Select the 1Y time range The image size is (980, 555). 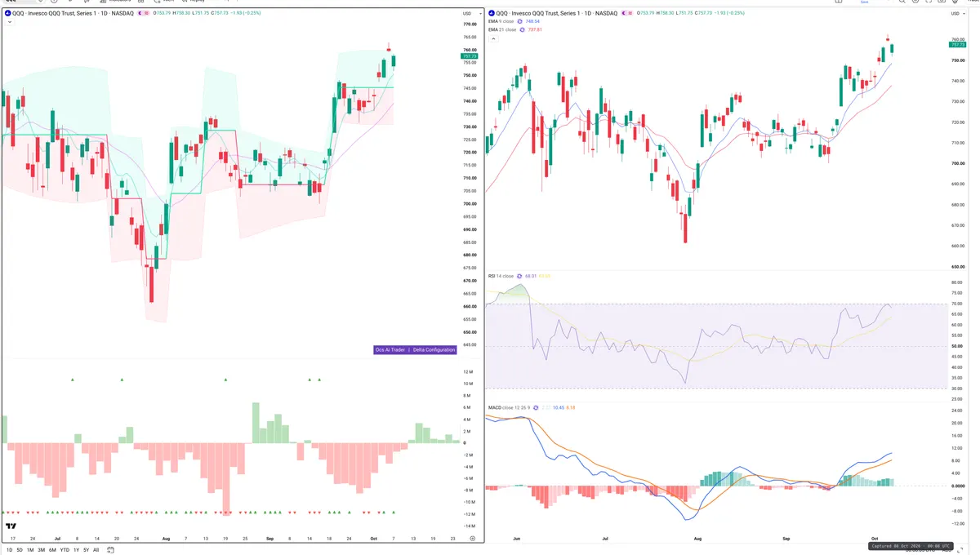[x=77, y=550]
